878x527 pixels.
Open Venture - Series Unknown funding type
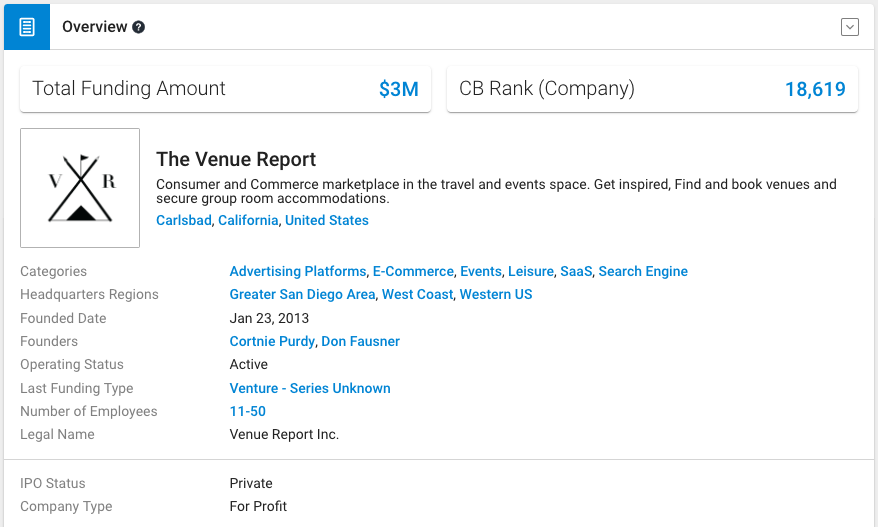click(310, 388)
